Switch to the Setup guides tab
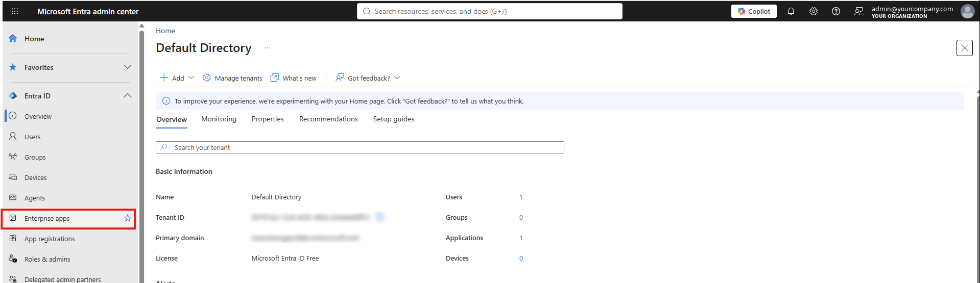Image resolution: width=980 pixels, height=283 pixels. (x=394, y=119)
